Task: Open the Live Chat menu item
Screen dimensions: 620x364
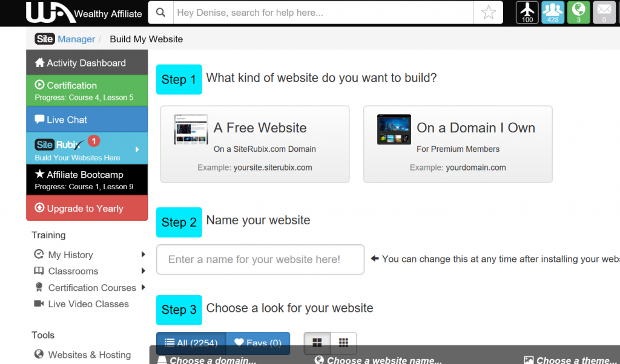Action: tap(87, 119)
